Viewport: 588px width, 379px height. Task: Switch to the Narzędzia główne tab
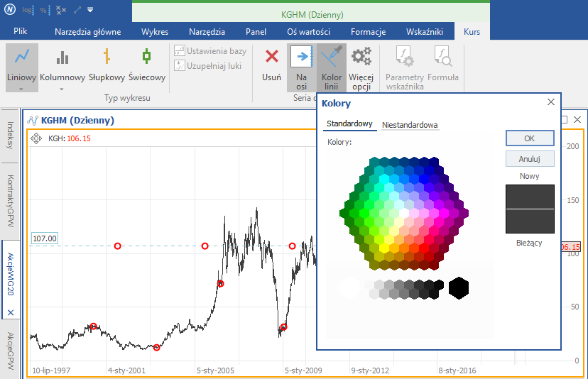point(88,32)
